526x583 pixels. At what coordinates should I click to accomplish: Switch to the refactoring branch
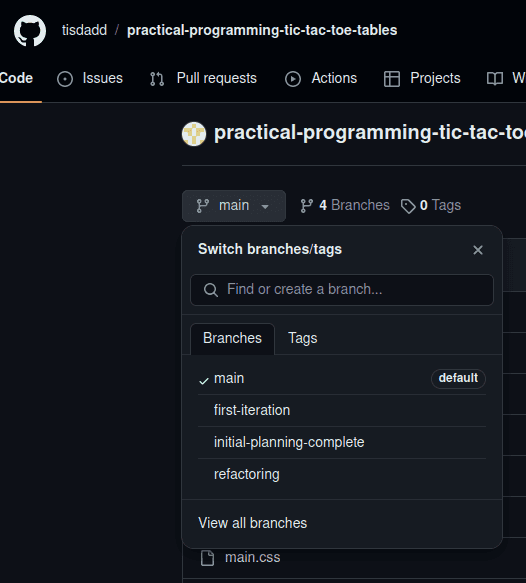pyautogui.click(x=342, y=474)
